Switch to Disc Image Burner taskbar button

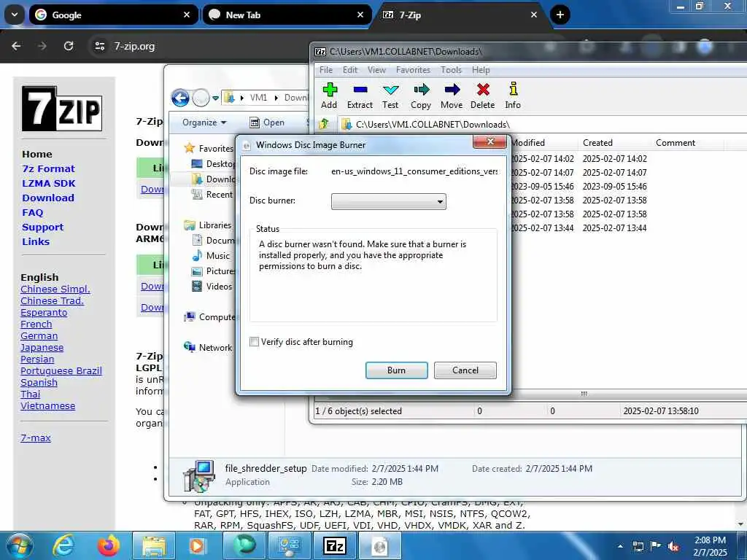tap(379, 545)
